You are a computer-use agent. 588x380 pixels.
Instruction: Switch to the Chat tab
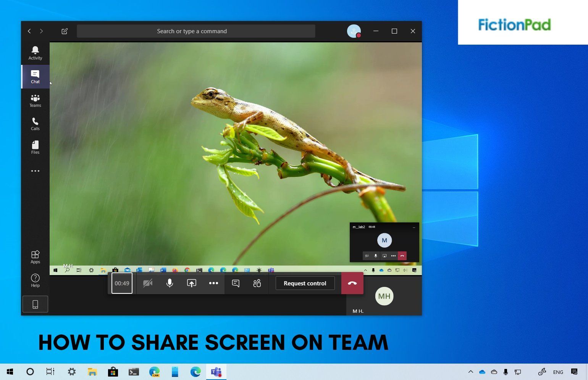click(35, 77)
